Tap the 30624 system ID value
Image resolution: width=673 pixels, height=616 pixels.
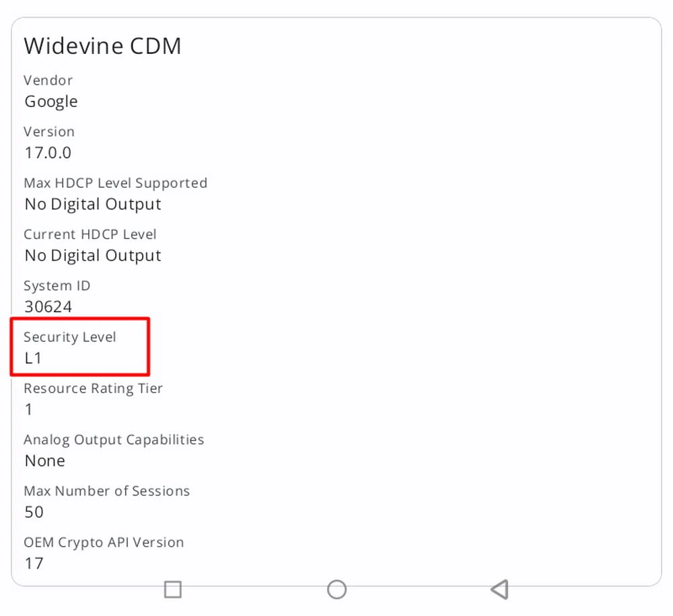[x=48, y=307]
